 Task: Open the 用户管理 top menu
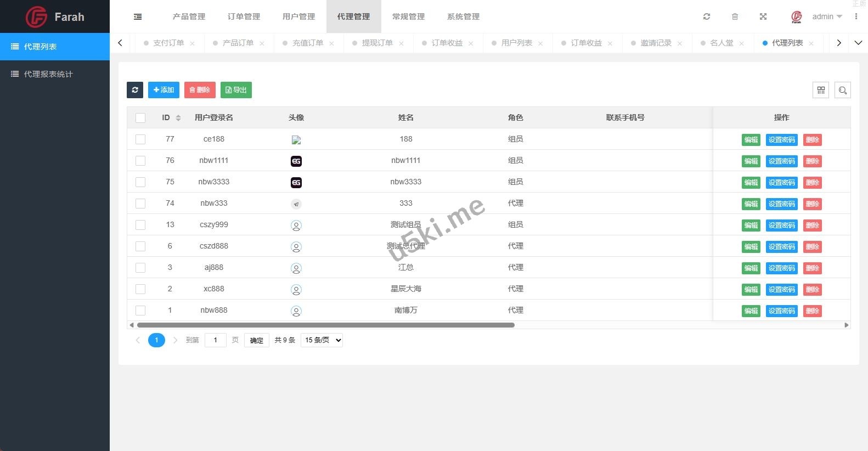(298, 16)
